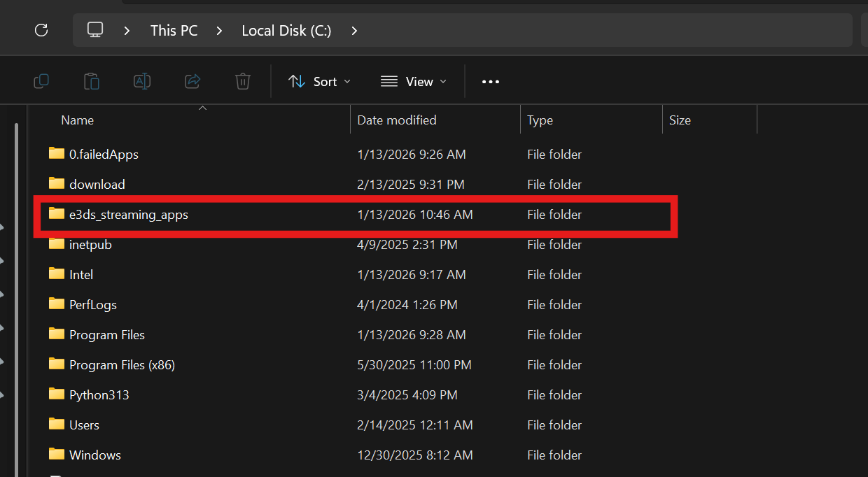Screen dimensions: 868x477
Task: Select the e3ds_streaming_apps folder
Action: 129,215
